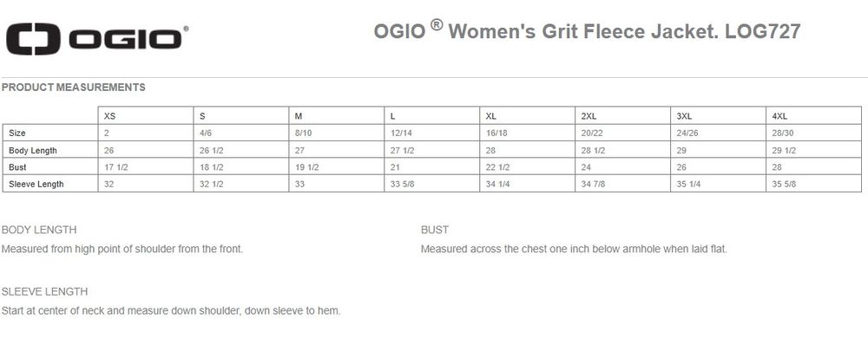Screen dimensions: 868x345
Task: Select size 8/10 cell for M
Action: (337, 133)
